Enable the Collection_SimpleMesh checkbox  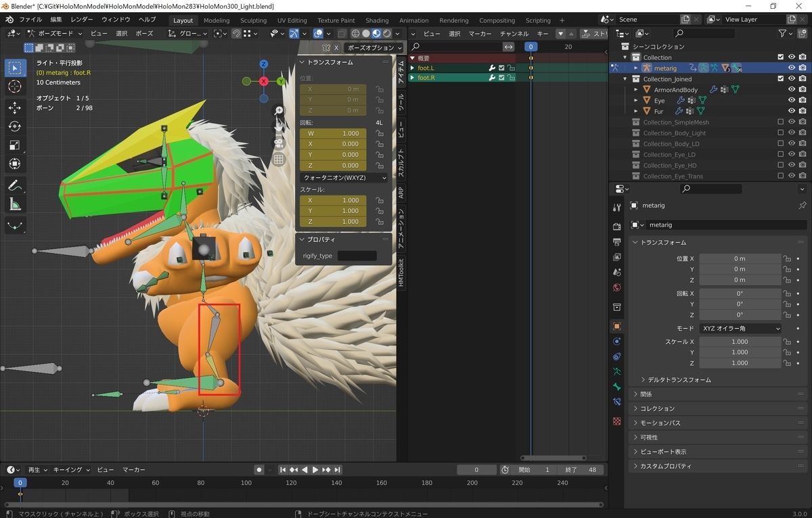pyautogui.click(x=781, y=122)
